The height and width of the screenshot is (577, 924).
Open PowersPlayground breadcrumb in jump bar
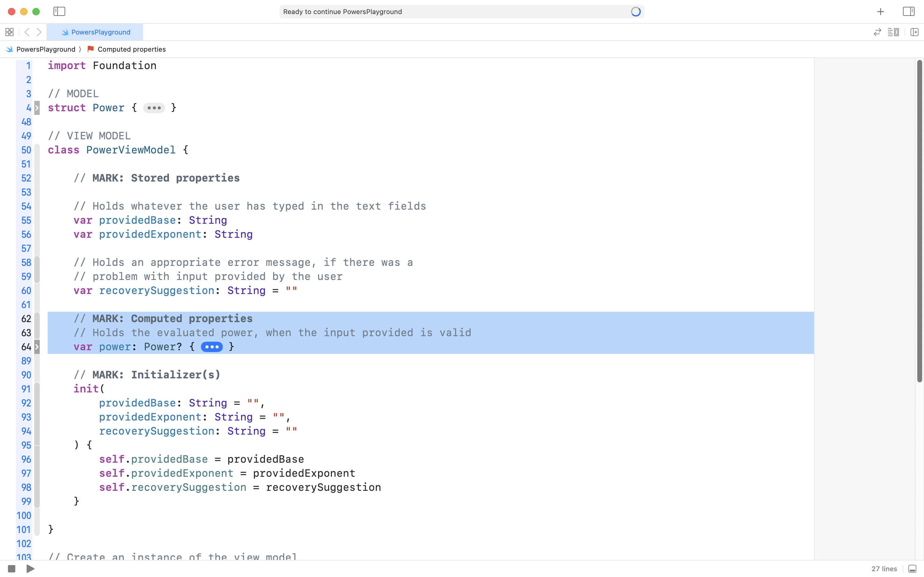[x=46, y=49]
